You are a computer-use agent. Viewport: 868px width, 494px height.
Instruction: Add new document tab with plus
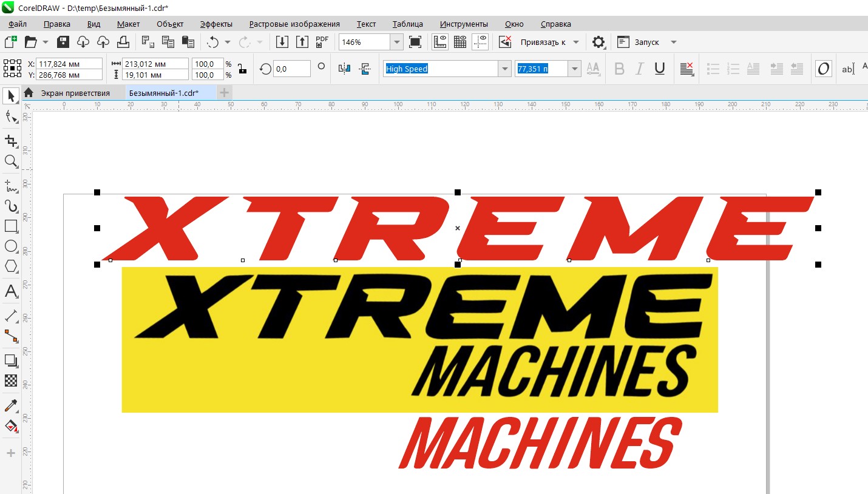tap(224, 93)
